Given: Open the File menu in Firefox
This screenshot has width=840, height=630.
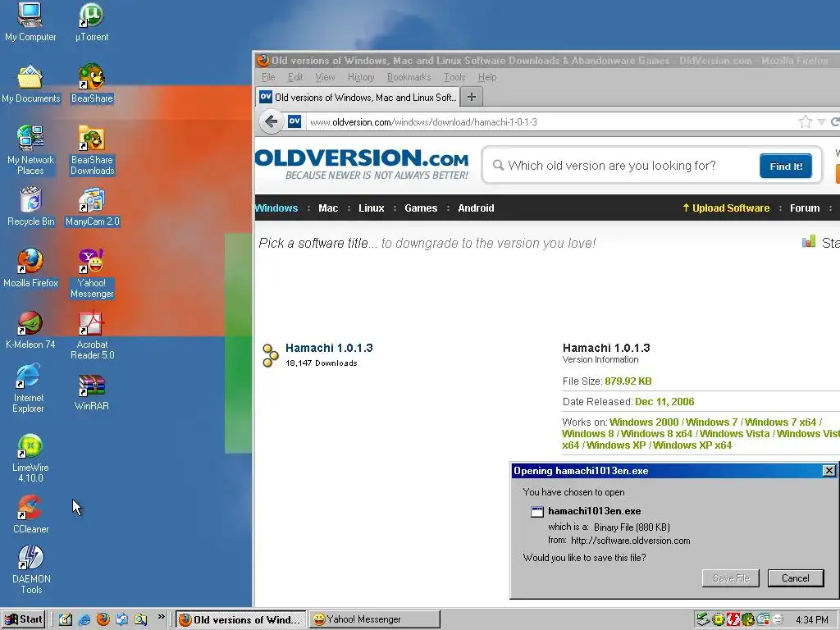Looking at the screenshot, I should coord(268,77).
